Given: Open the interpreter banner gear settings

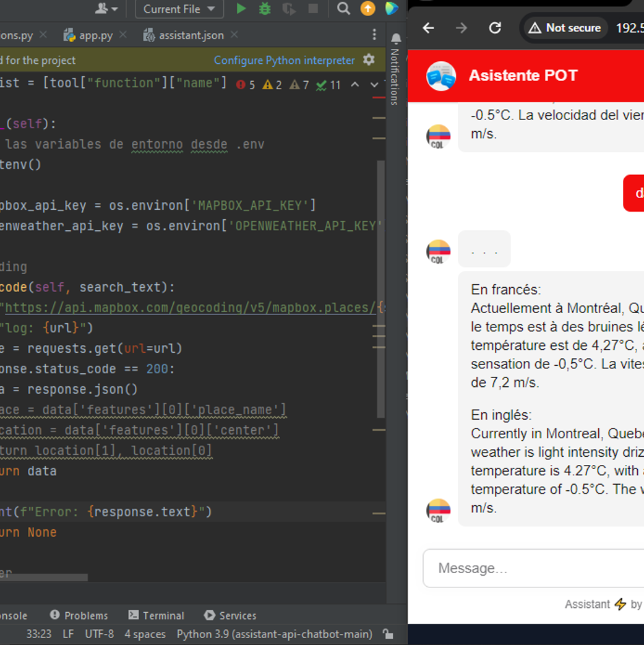Looking at the screenshot, I should coord(369,60).
